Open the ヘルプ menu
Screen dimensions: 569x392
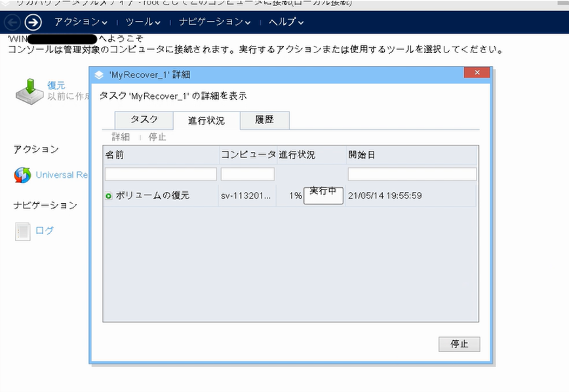[286, 22]
